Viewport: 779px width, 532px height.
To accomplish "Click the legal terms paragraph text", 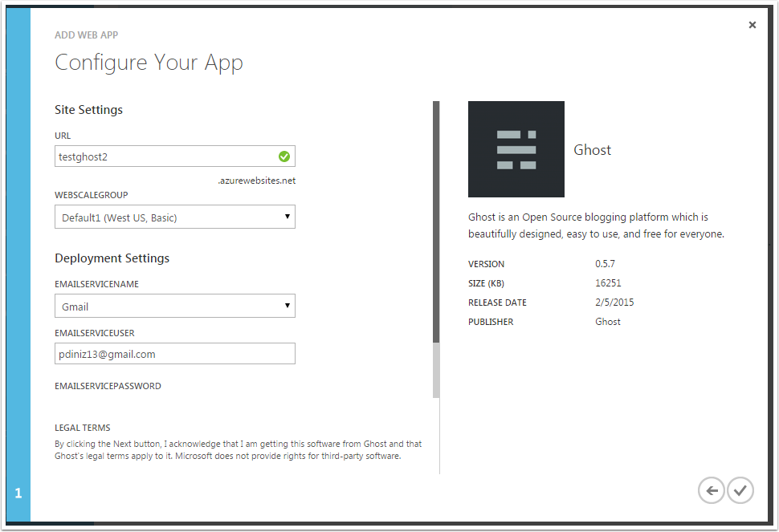I will [238, 449].
